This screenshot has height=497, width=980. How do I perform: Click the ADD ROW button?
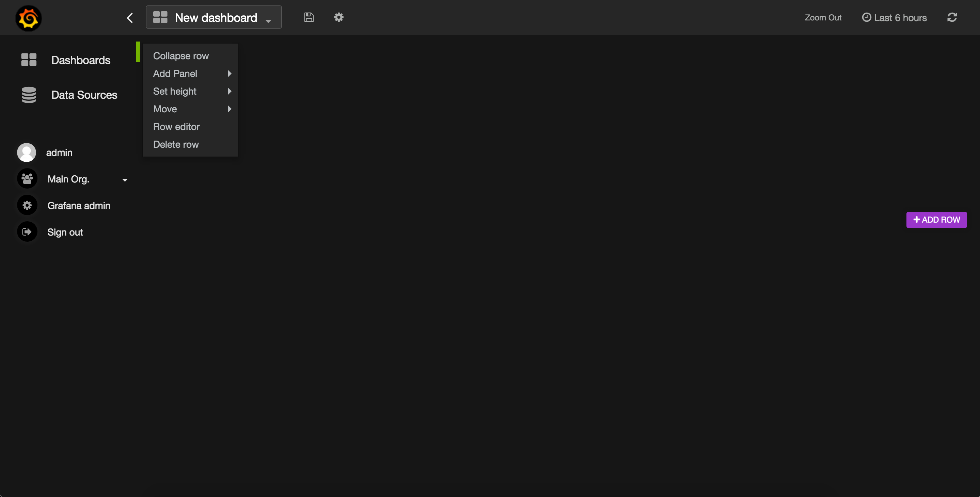pyautogui.click(x=937, y=219)
